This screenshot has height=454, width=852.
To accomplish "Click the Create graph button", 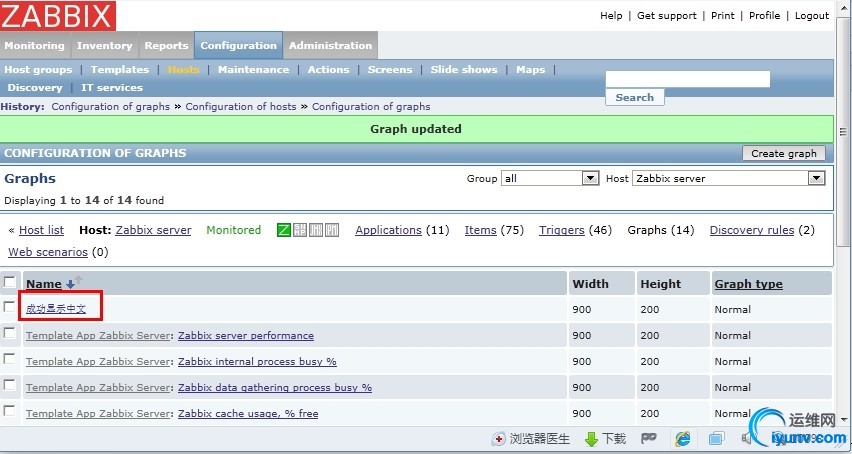I will tap(784, 153).
